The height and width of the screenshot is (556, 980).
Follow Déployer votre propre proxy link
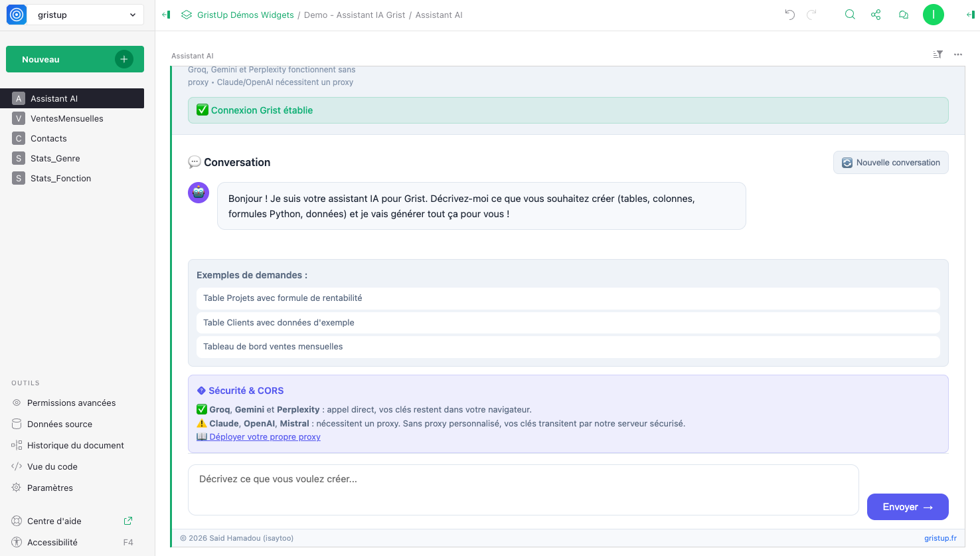(265, 437)
